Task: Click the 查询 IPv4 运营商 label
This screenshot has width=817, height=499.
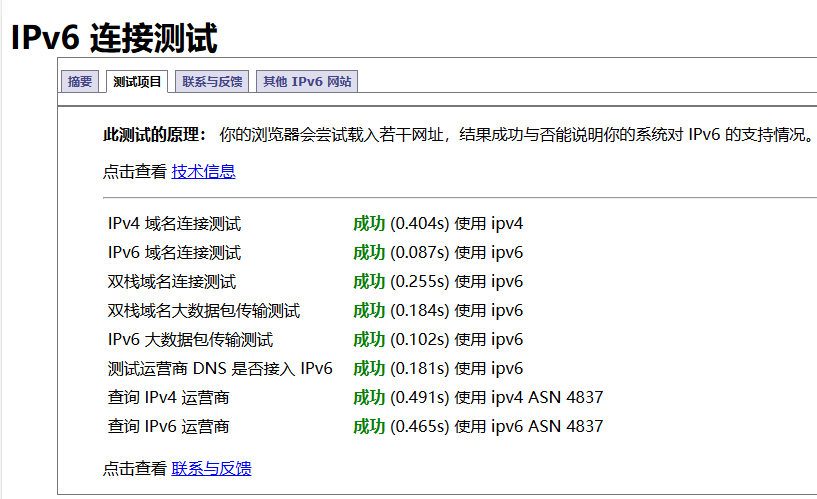Action: click(168, 398)
